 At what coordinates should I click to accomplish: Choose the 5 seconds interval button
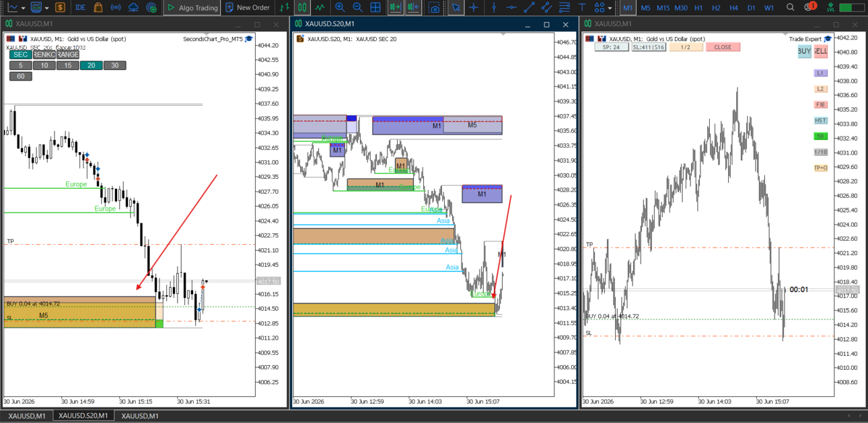[x=20, y=66]
